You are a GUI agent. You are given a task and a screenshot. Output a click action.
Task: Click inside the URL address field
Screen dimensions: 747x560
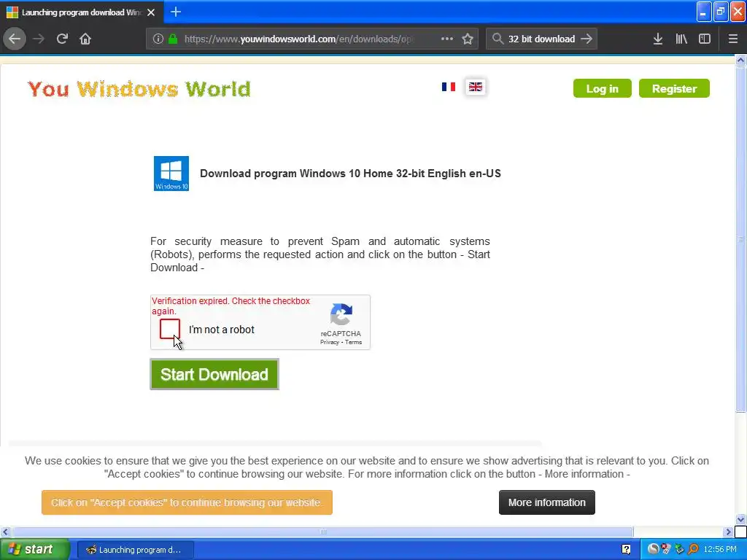tap(298, 39)
